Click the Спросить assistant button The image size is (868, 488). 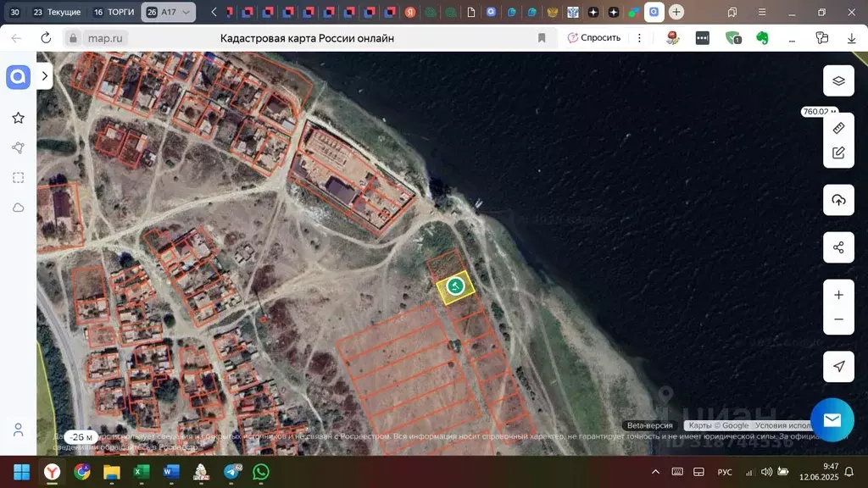tap(594, 37)
